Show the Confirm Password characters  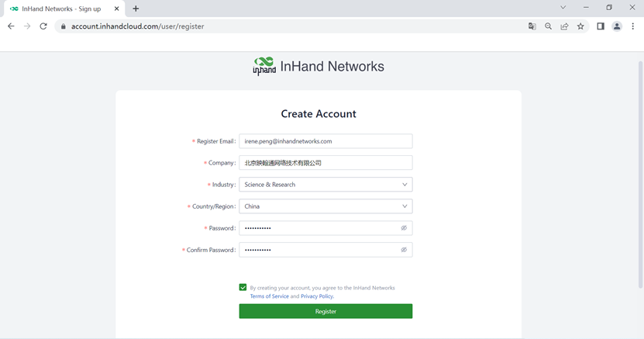click(x=404, y=250)
